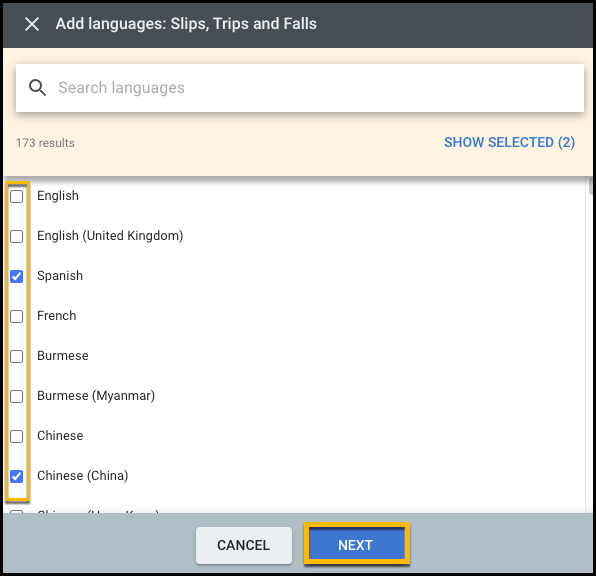Click the 'Burmese' language label

pos(63,355)
